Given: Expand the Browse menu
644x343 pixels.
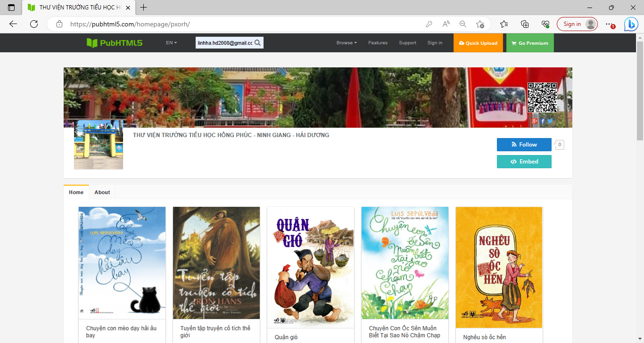Looking at the screenshot, I should (x=347, y=43).
